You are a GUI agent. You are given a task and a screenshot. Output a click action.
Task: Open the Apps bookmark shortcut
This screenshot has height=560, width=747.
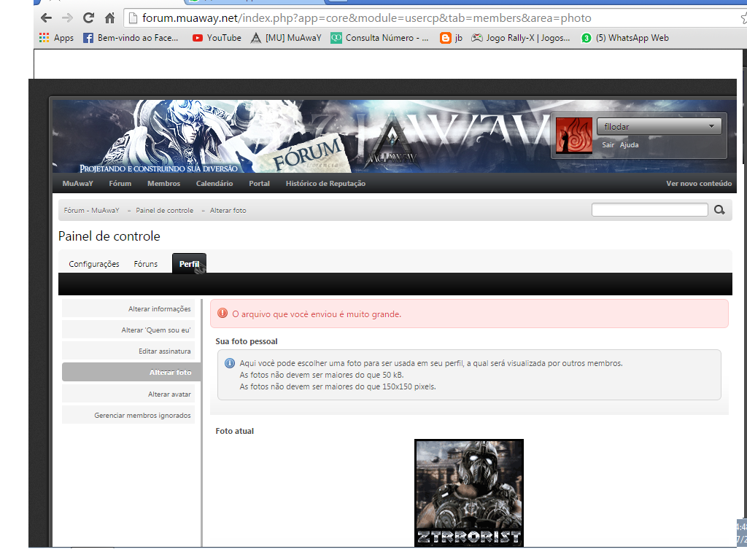pos(56,38)
